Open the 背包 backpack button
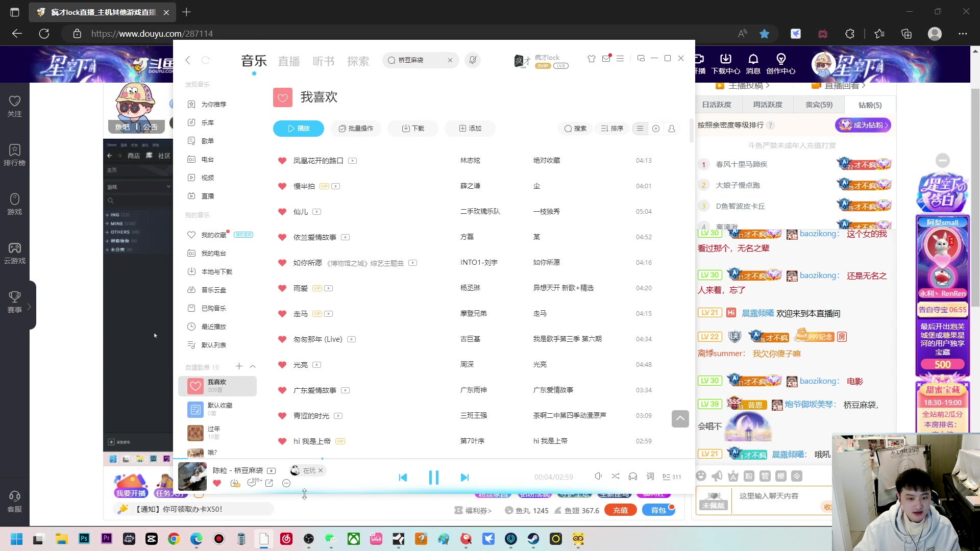The width and height of the screenshot is (980, 551). (x=659, y=510)
